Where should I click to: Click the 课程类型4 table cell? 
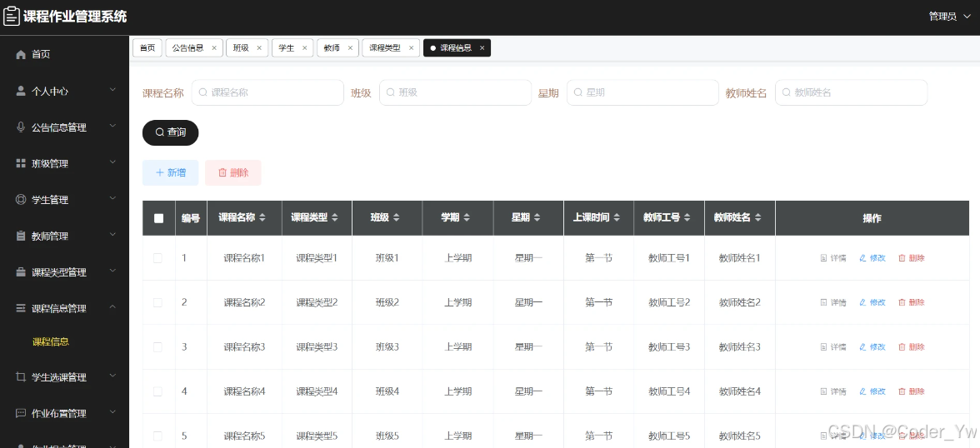pyautogui.click(x=317, y=391)
